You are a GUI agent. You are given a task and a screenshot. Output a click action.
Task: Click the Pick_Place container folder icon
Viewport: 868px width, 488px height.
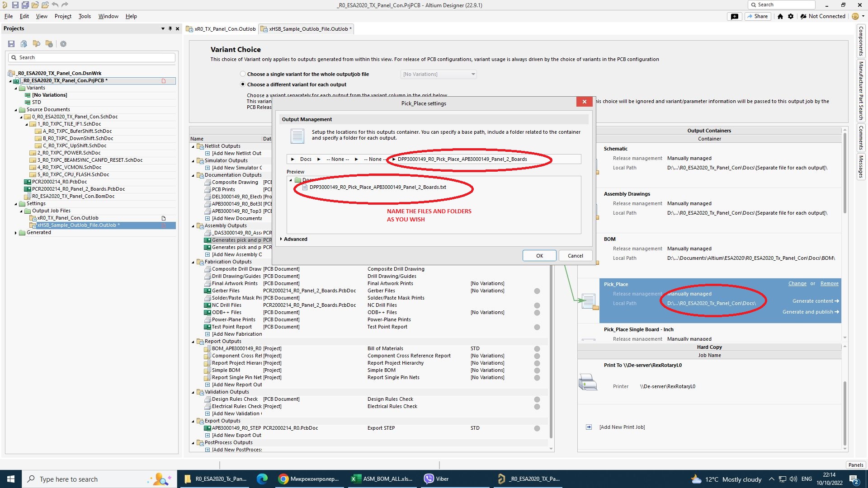[589, 301]
